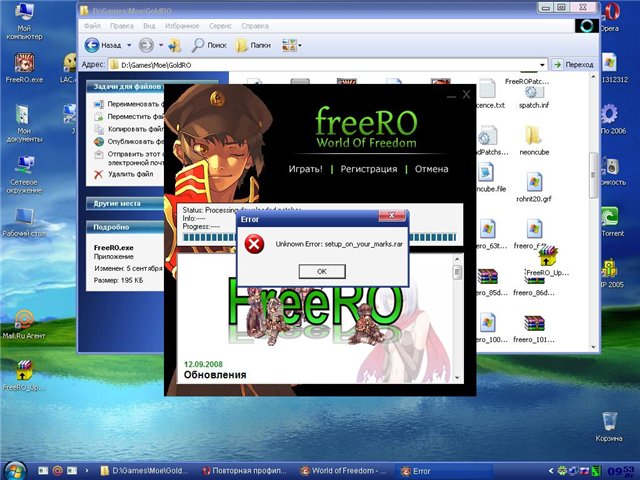Click the Обновления news heading

[x=215, y=375]
